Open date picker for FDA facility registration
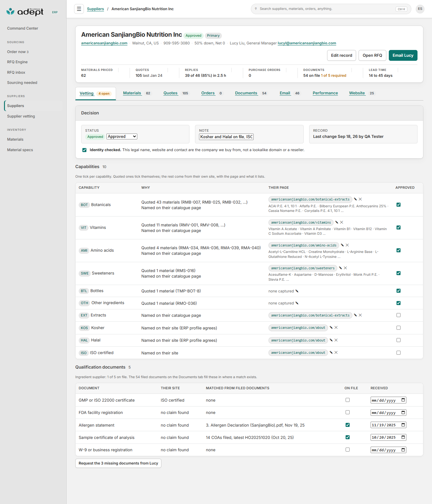432x504 pixels. tap(403, 413)
